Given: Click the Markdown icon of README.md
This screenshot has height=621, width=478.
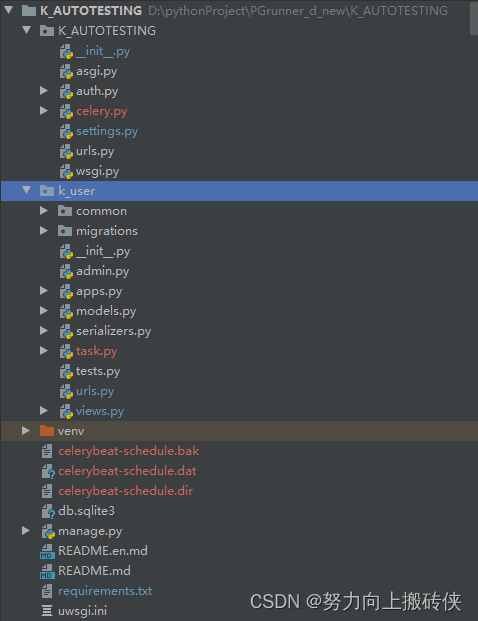Looking at the screenshot, I should [x=47, y=571].
